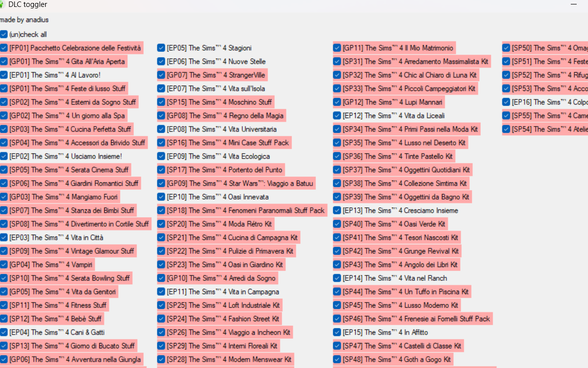Toggle GP10 Arredi da Sogno
This screenshot has height=368, width=588.
tap(161, 278)
